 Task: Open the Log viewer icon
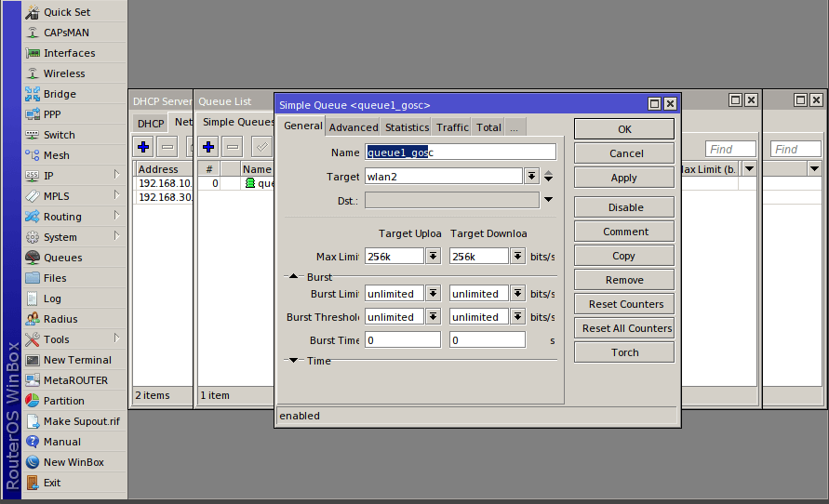pos(33,298)
